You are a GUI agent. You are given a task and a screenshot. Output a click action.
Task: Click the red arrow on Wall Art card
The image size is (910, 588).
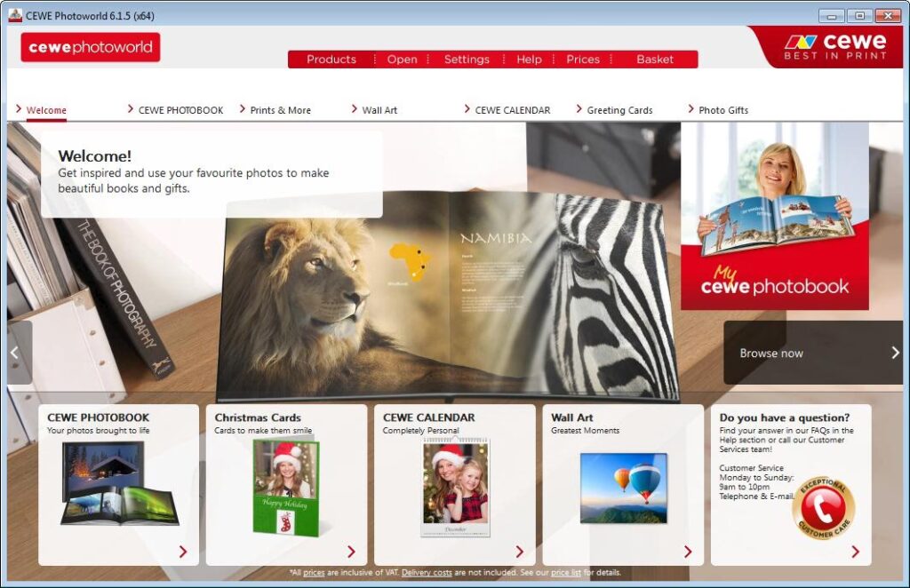pyautogui.click(x=687, y=552)
